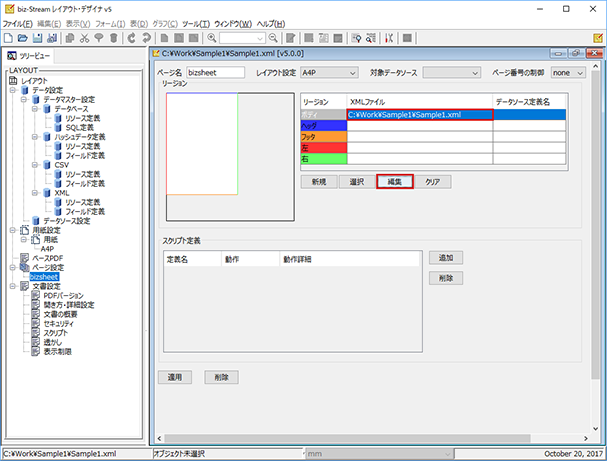Click the New file toolbar icon
The width and height of the screenshot is (607, 461).
tap(9, 37)
